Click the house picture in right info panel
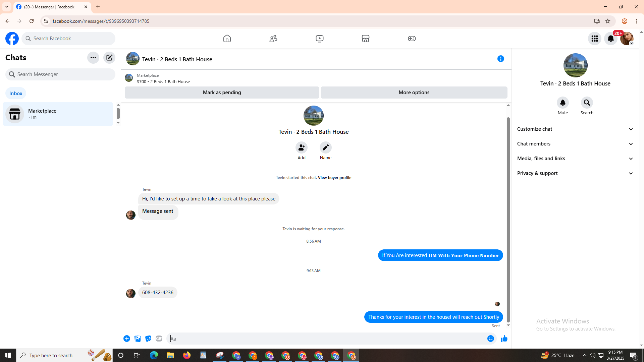Screen dimensions: 644x362 pyautogui.click(x=576, y=65)
